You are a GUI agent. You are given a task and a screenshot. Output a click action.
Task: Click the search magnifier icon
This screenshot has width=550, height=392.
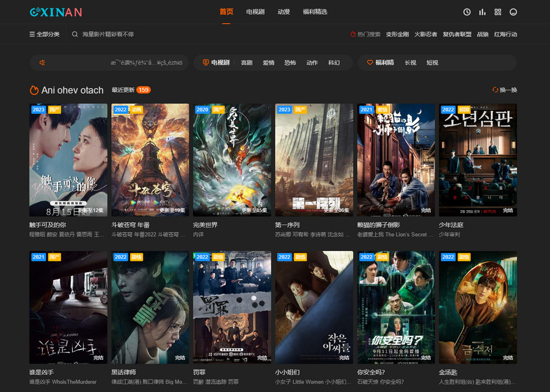pos(75,34)
